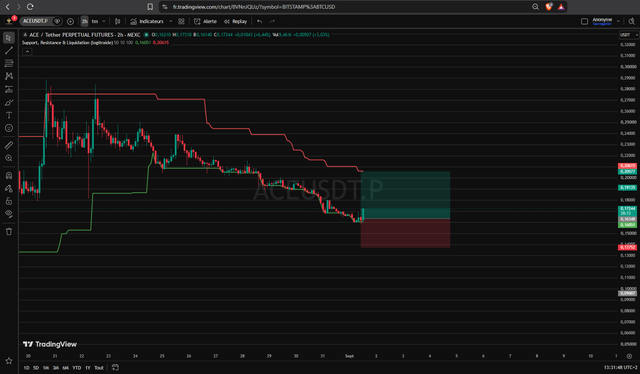Set date range to 3M
Image resolution: width=640 pixels, height=374 pixels.
click(x=56, y=368)
